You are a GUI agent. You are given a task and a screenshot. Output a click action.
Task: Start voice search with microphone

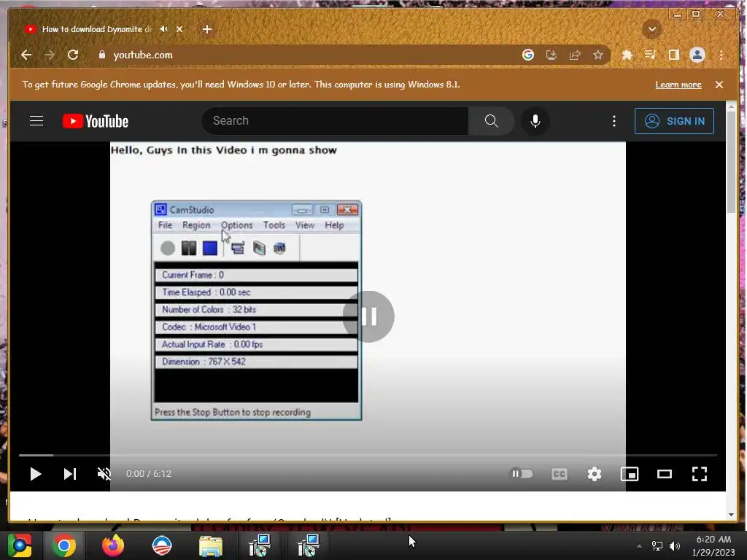click(535, 121)
